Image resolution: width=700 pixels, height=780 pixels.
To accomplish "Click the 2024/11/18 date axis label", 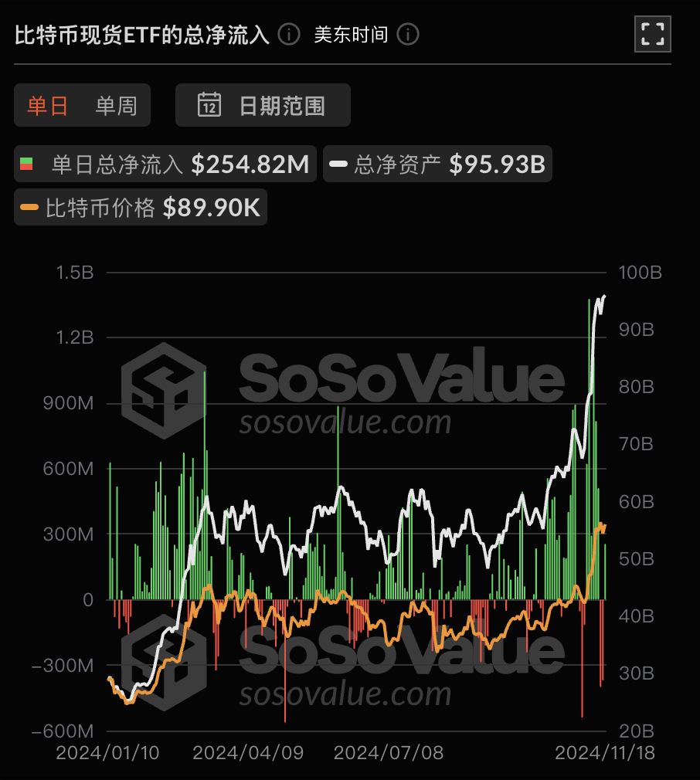I will click(605, 753).
